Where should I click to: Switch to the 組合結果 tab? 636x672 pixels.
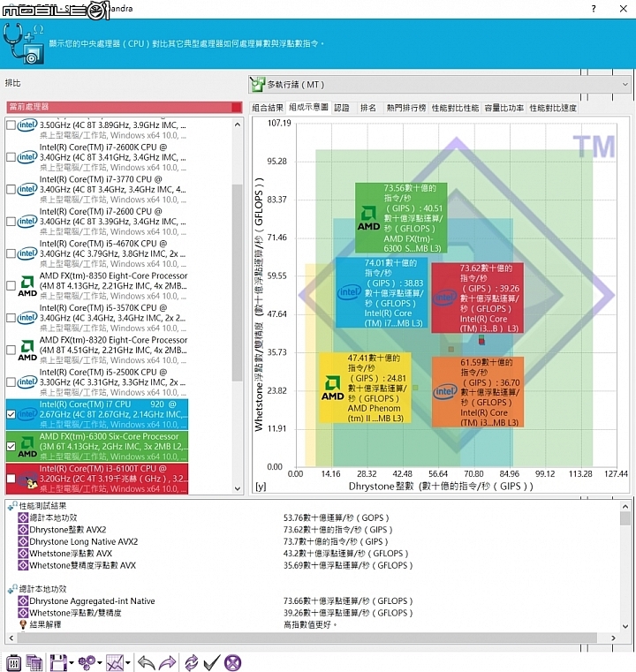point(268,108)
